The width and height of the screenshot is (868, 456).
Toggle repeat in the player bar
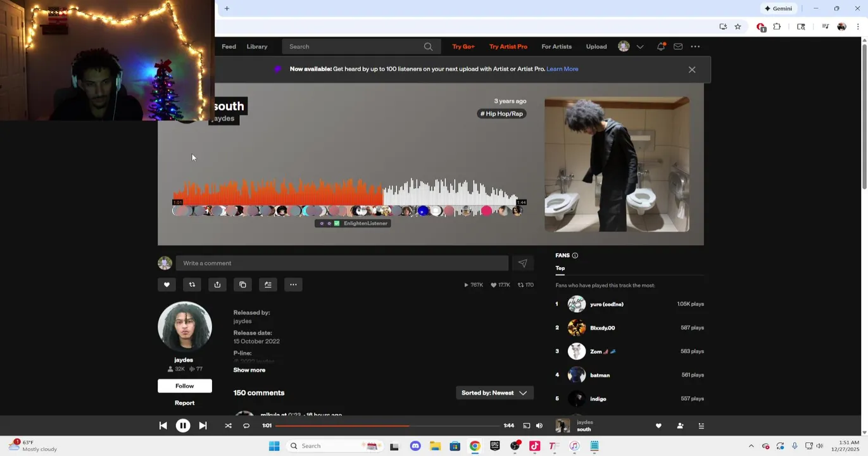(x=246, y=426)
